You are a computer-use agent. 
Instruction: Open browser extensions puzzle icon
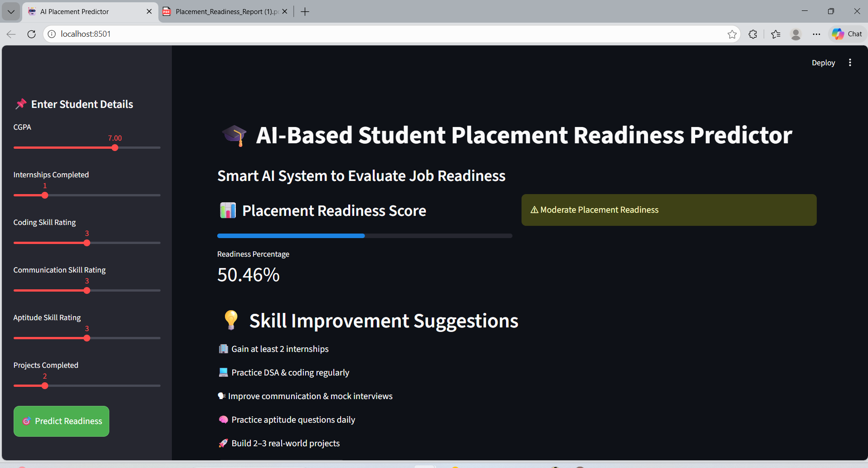(x=753, y=34)
